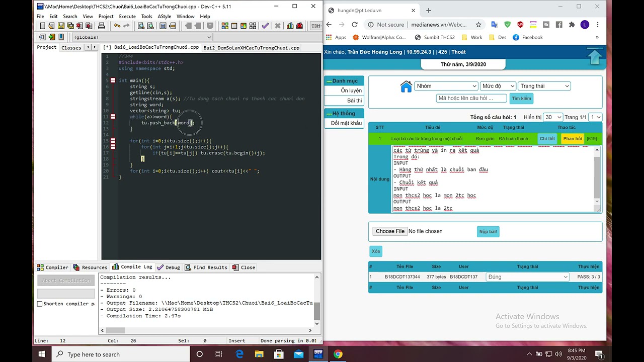644x362 pixels.
Task: Enable the Shorten compiler paths checkbox
Action: click(40, 304)
